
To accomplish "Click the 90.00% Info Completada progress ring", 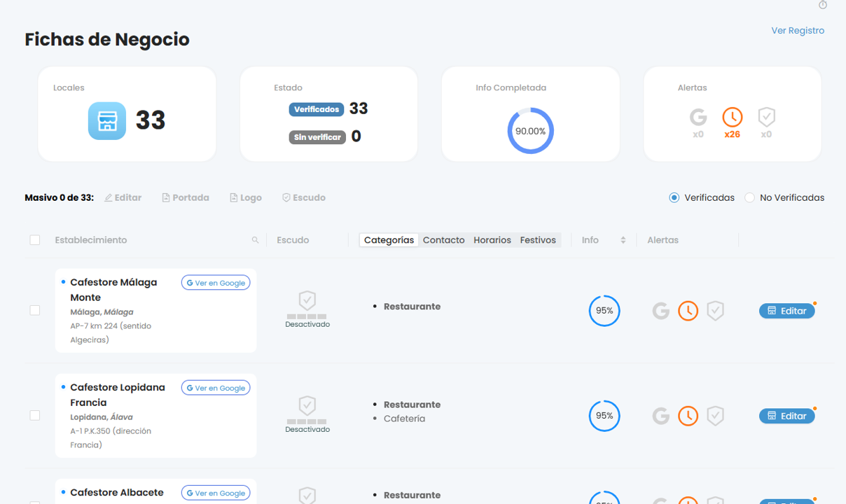I will (530, 131).
